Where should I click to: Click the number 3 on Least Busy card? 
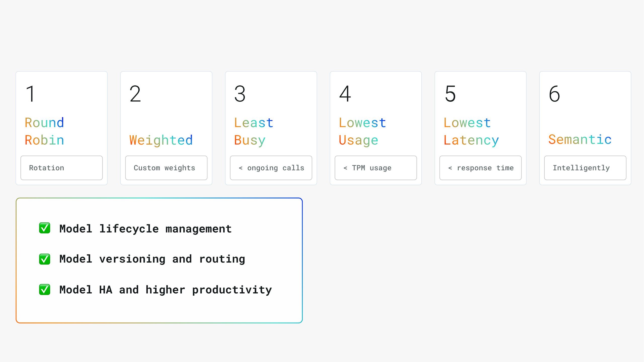pos(240,94)
